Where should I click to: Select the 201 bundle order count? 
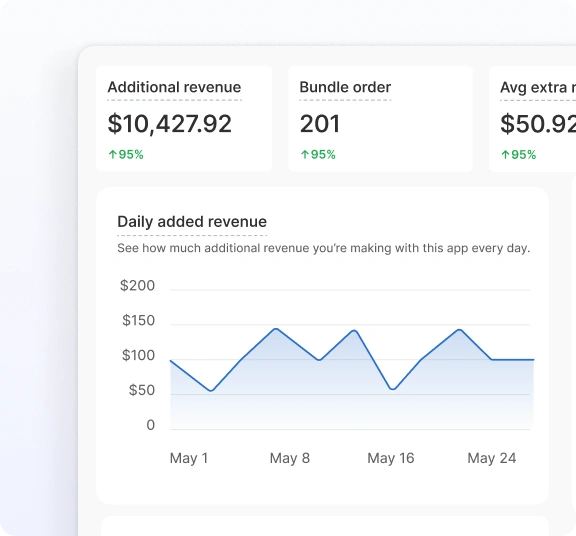click(320, 124)
